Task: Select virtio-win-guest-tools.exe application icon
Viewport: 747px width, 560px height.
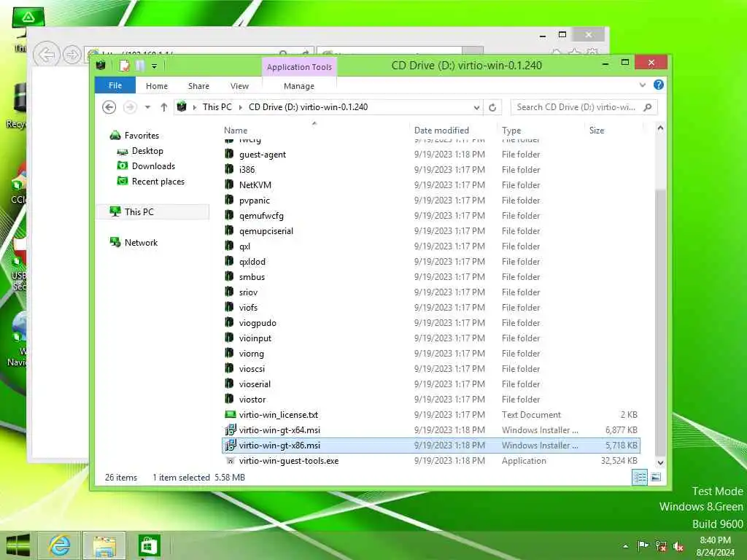Action: (230, 461)
